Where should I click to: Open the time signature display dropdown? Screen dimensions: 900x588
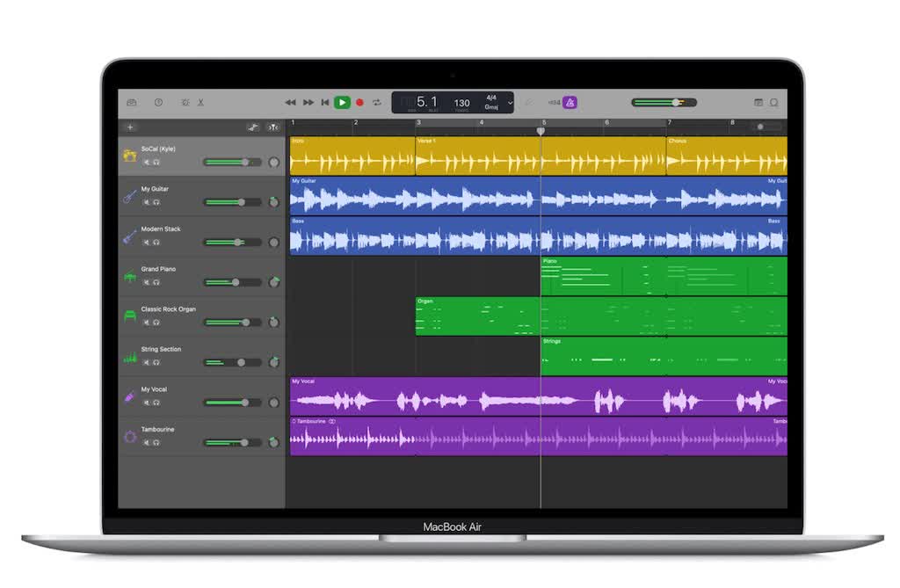point(492,96)
